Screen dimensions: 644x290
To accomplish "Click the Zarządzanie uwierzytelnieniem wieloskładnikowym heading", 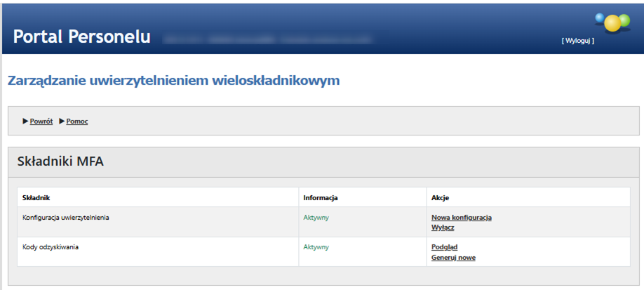I will click(x=173, y=81).
